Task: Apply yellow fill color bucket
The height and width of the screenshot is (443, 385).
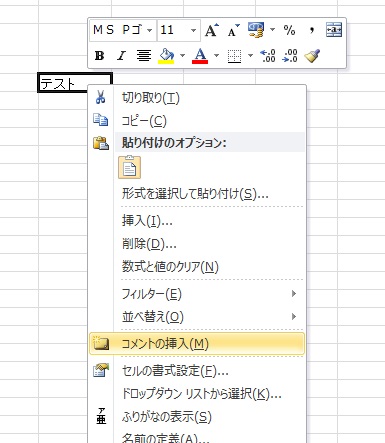Action: click(167, 56)
